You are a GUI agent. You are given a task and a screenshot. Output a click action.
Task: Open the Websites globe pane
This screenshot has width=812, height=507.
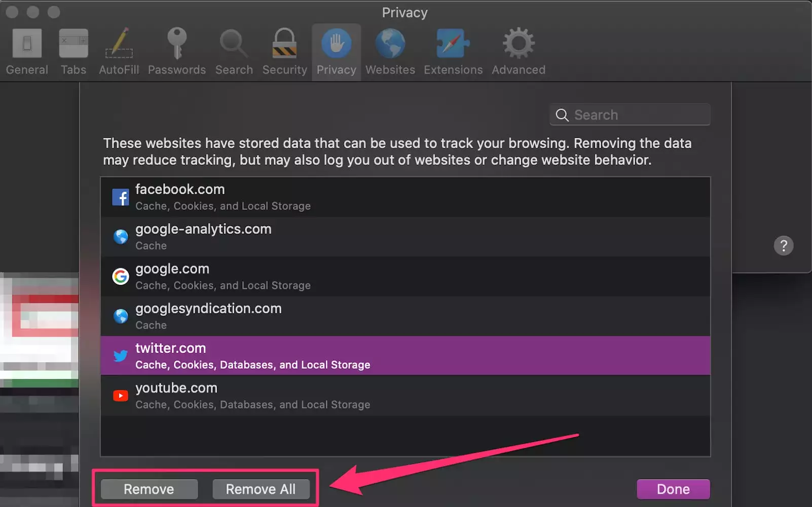click(x=390, y=52)
